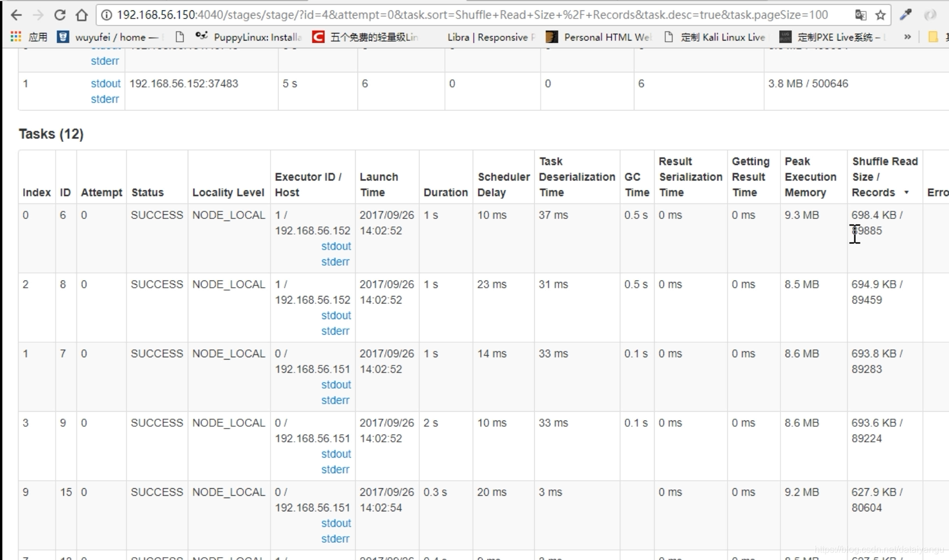
Task: Open stdout link for task ID 15
Action: [336, 523]
